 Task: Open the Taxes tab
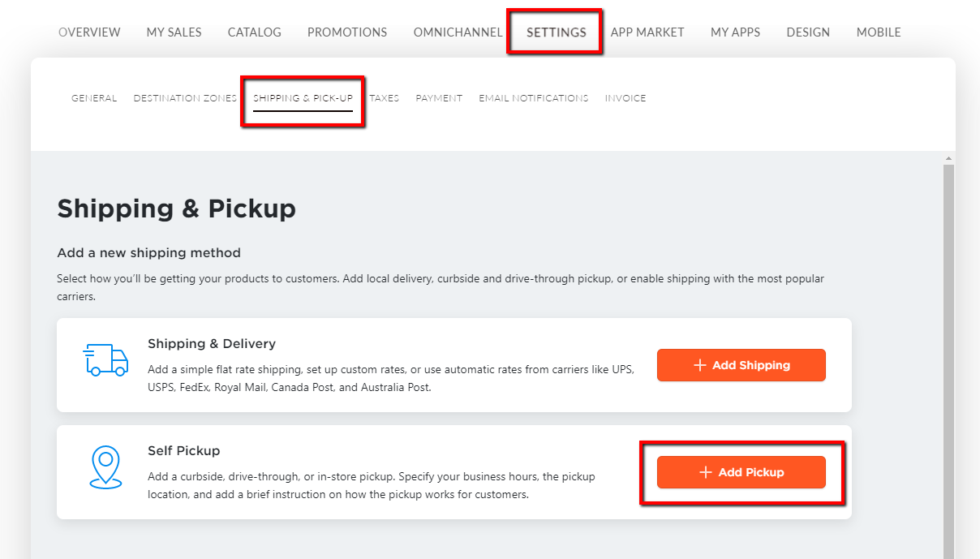[385, 98]
